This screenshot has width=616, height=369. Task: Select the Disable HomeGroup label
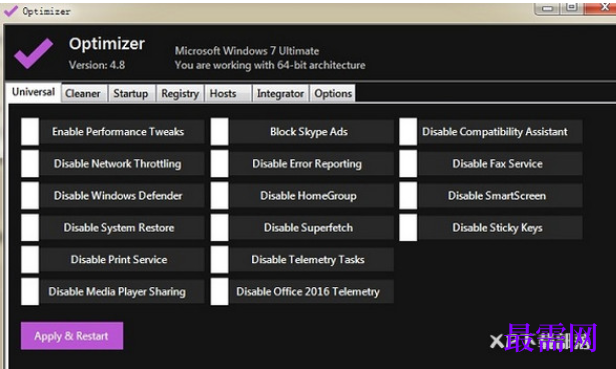click(x=312, y=195)
